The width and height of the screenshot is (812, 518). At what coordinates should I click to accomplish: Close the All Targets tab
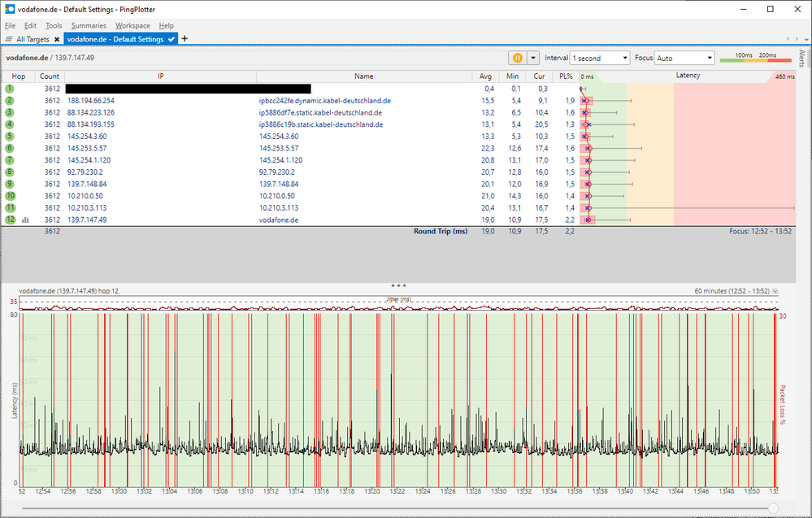click(x=57, y=39)
